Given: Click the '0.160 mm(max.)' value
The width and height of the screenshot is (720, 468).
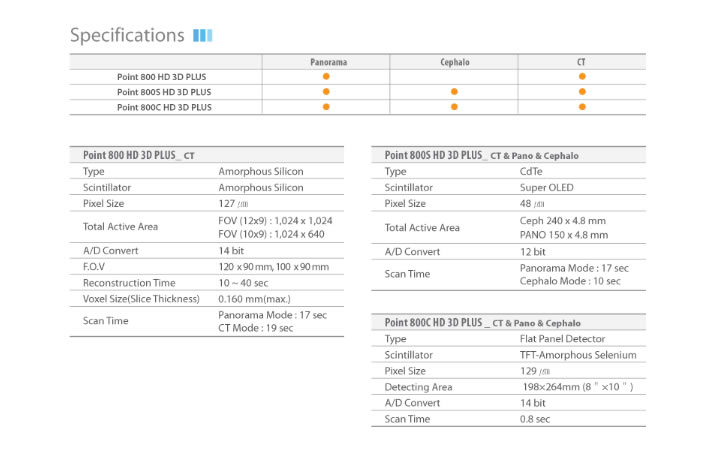Looking at the screenshot, I should coord(254,299).
